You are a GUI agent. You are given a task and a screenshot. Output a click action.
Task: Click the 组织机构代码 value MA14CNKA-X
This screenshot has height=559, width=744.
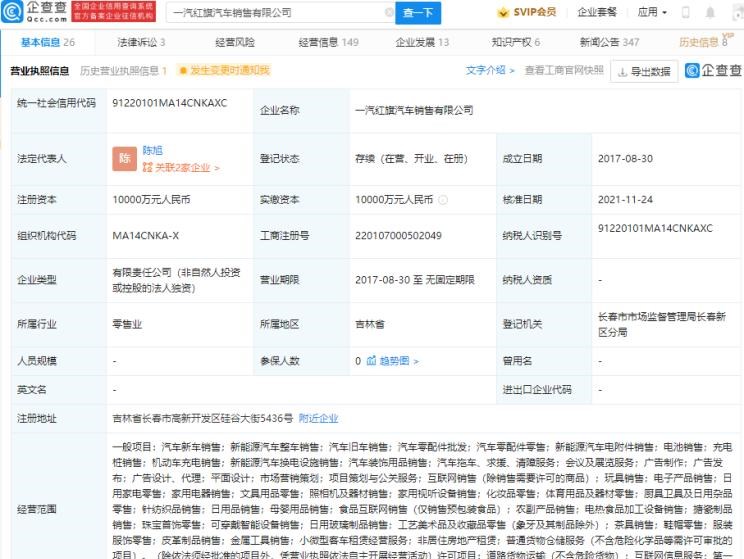click(x=146, y=235)
